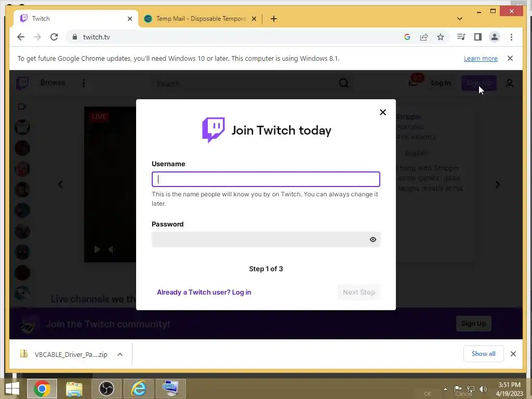Viewport: 532px width, 399px height.
Task: Open the Twitch user account icon
Action: (x=510, y=83)
